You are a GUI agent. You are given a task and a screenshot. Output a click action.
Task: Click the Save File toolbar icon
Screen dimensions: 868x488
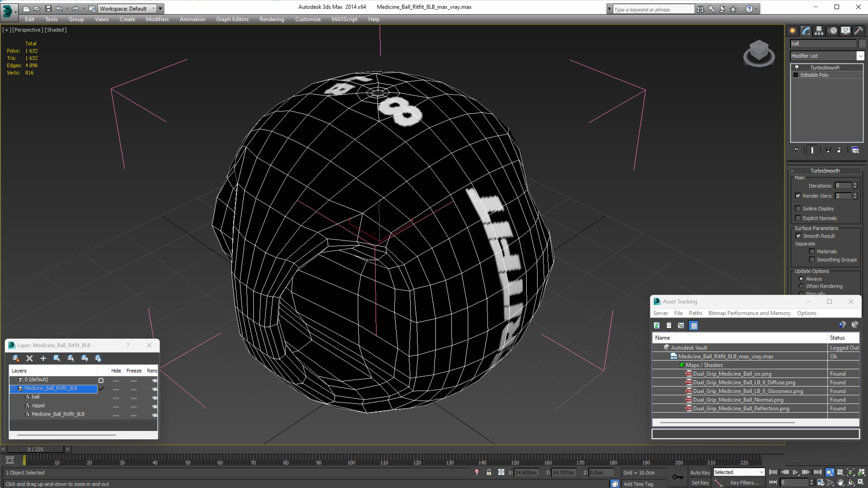(48, 9)
